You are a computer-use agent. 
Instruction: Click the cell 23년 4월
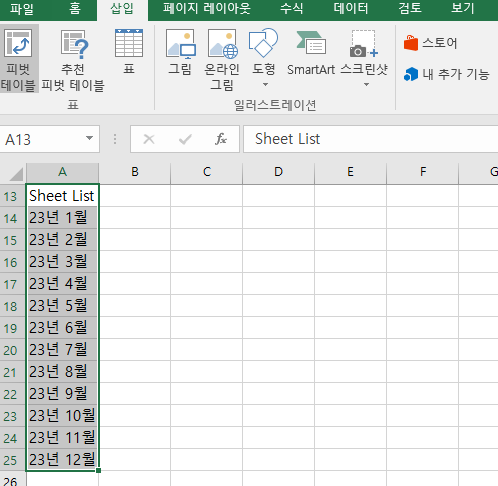click(x=62, y=284)
